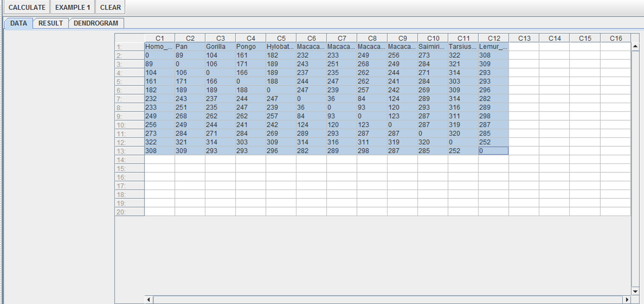The width and height of the screenshot is (644, 304).
Task: Click the horizontal scrollbar right arrow
Action: click(626, 300)
